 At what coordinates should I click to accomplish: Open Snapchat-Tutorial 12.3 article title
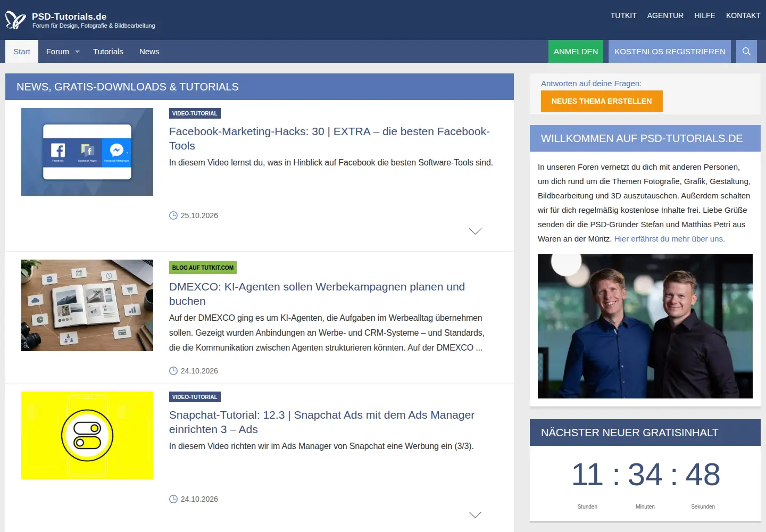[322, 422]
